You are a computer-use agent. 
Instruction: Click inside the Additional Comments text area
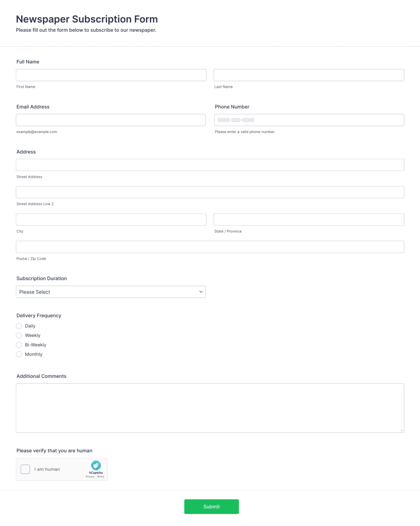pos(210,408)
